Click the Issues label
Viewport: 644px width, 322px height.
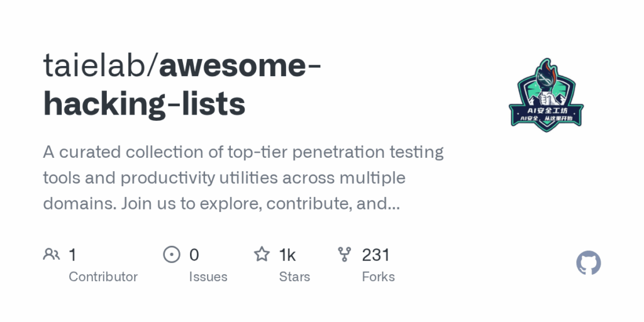click(x=208, y=277)
